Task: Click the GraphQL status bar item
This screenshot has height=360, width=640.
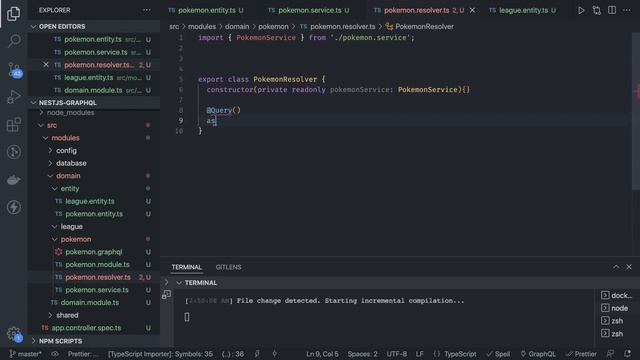Action: pos(538,354)
